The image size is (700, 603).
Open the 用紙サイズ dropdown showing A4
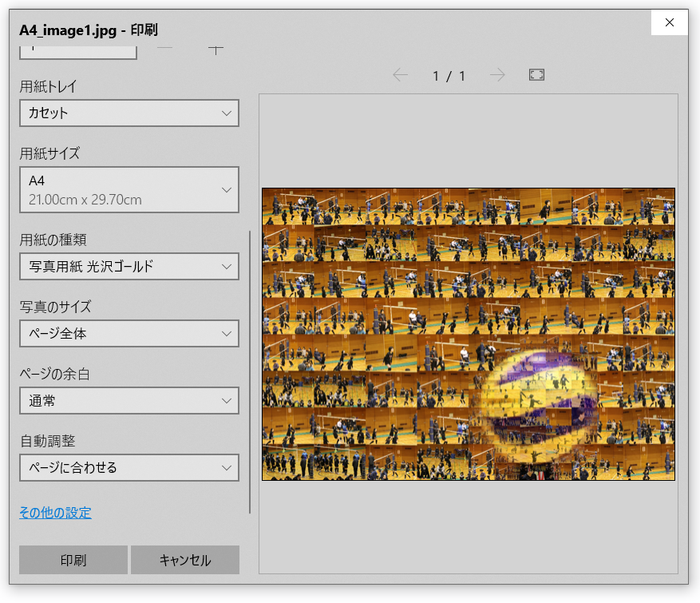pos(129,190)
